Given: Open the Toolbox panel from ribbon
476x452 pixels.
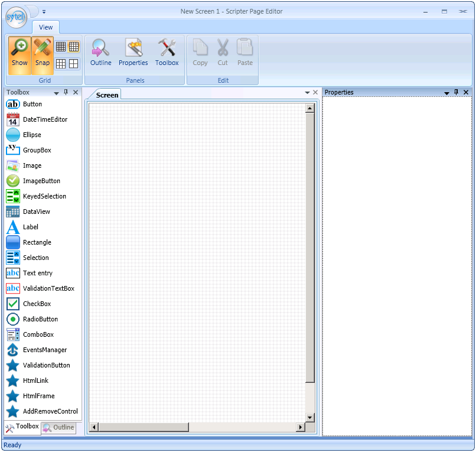Looking at the screenshot, I should pos(167,53).
